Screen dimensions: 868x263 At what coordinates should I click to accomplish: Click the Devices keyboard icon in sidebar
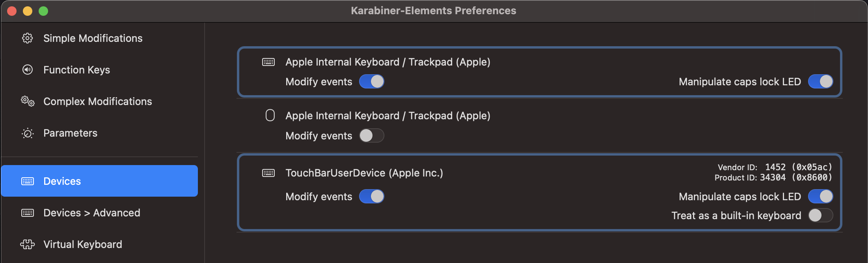coord(27,181)
